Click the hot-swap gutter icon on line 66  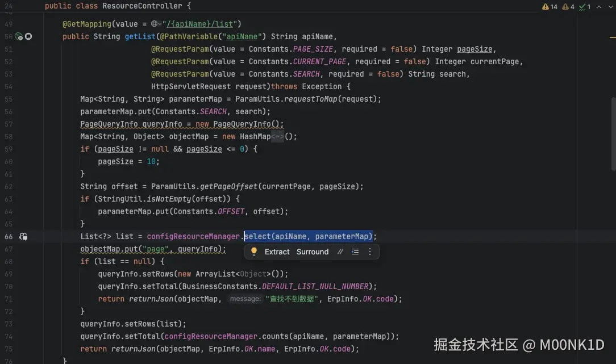[23, 236]
